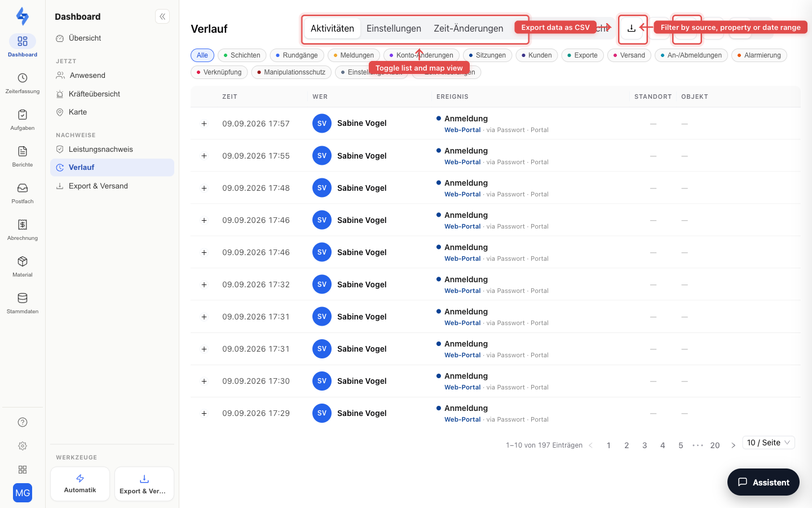Expand the 17:32 entry row
This screenshot has height=508, width=812.
pyautogui.click(x=204, y=284)
